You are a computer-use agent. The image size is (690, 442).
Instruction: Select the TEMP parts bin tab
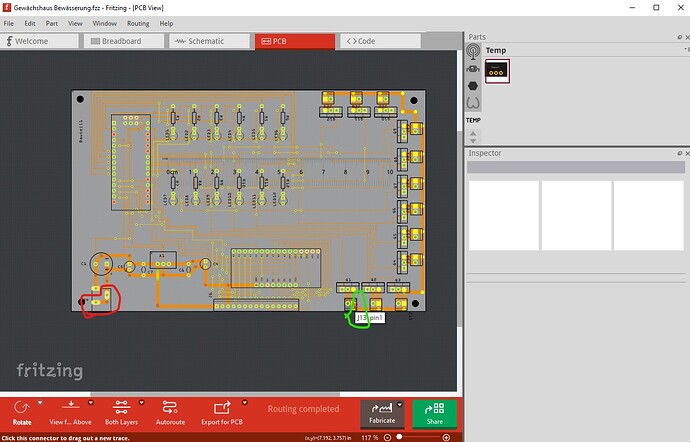tap(473, 120)
